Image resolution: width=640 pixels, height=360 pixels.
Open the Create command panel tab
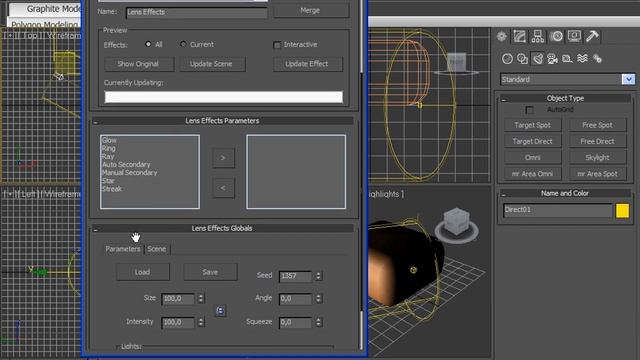(502, 36)
